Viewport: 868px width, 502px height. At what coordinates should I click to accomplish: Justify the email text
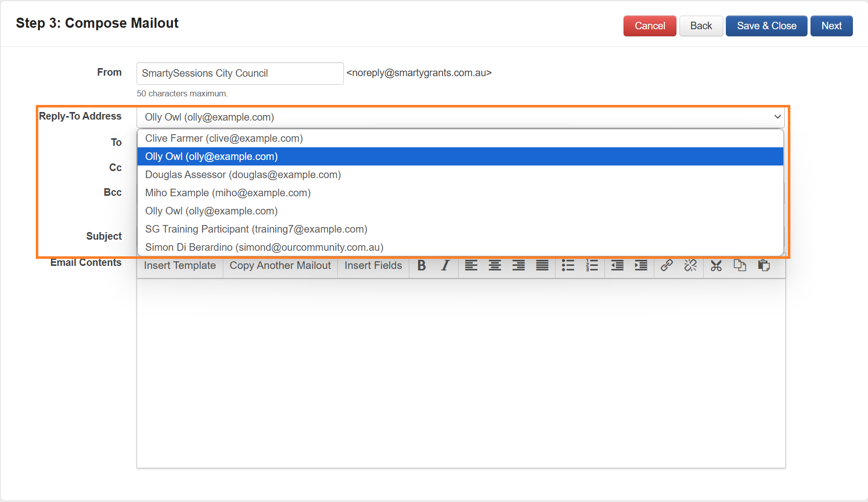tap(542, 265)
